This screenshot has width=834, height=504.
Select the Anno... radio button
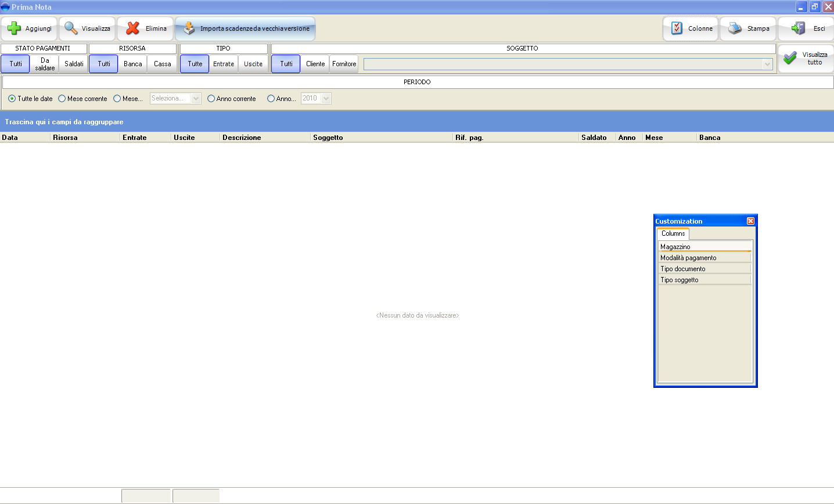click(271, 99)
